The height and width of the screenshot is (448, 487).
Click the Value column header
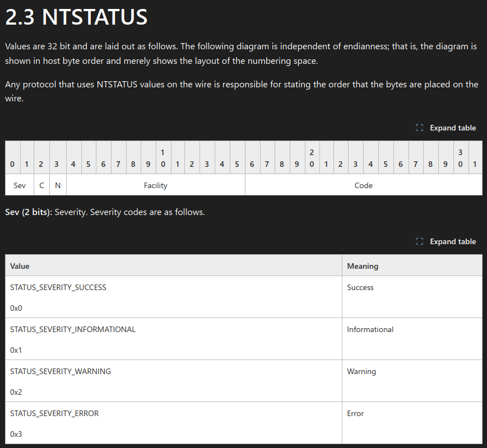tap(174, 266)
